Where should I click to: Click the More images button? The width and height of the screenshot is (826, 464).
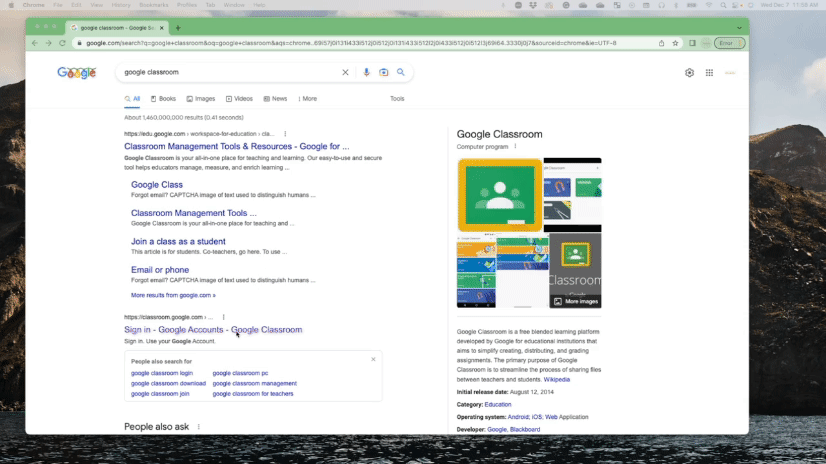(575, 302)
